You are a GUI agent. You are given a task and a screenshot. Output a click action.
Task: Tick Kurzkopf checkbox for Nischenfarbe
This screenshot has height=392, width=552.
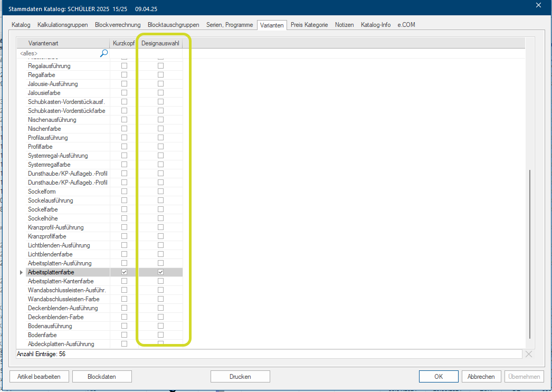(124, 129)
